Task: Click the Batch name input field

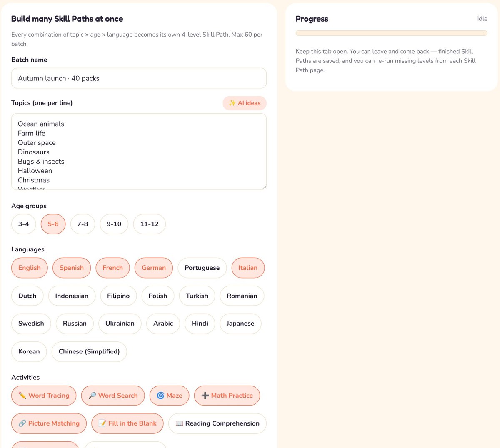Action: (139, 78)
